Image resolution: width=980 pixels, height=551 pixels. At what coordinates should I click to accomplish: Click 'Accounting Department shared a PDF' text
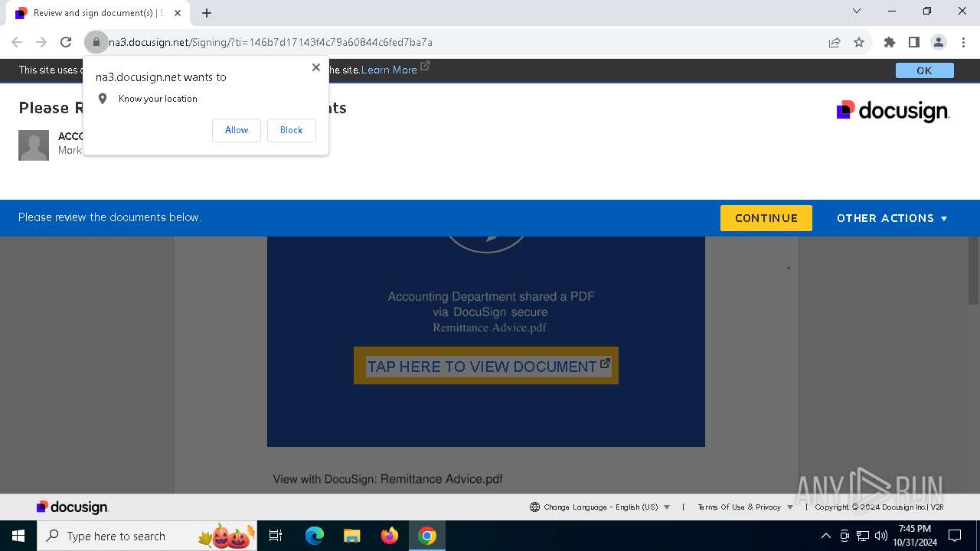tap(491, 296)
